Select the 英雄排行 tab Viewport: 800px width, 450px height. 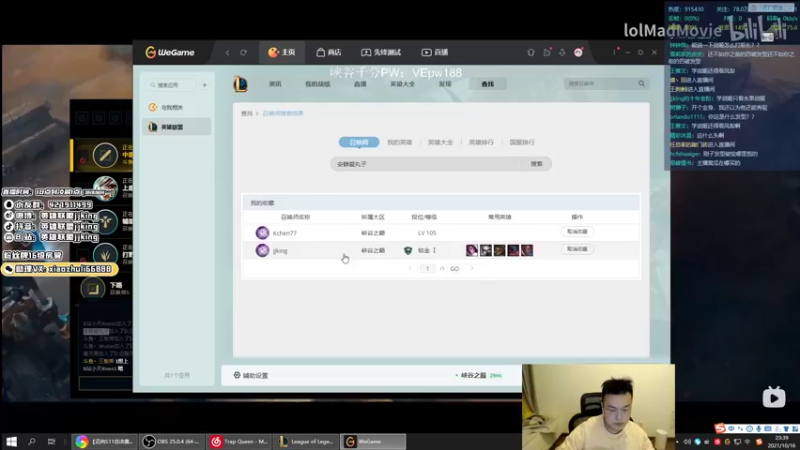[481, 142]
